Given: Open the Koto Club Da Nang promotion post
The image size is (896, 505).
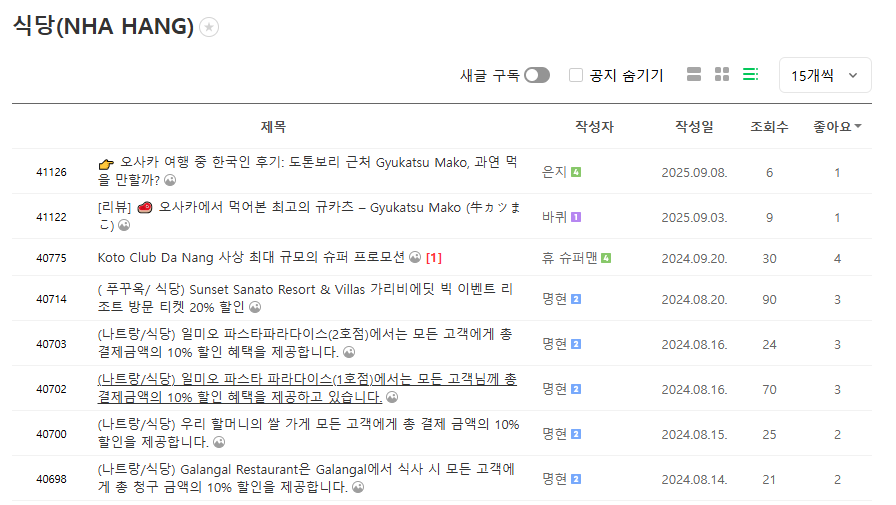Looking at the screenshot, I should pos(251,258).
